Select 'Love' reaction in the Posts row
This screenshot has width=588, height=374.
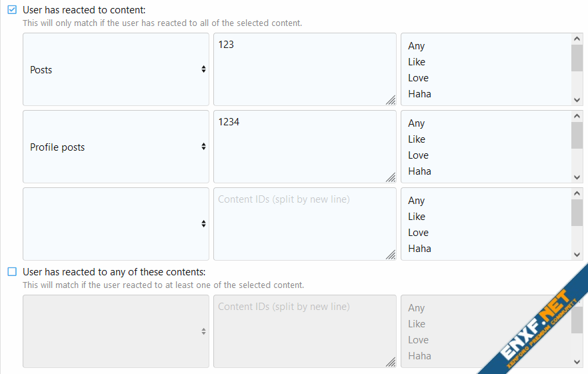pyautogui.click(x=418, y=78)
